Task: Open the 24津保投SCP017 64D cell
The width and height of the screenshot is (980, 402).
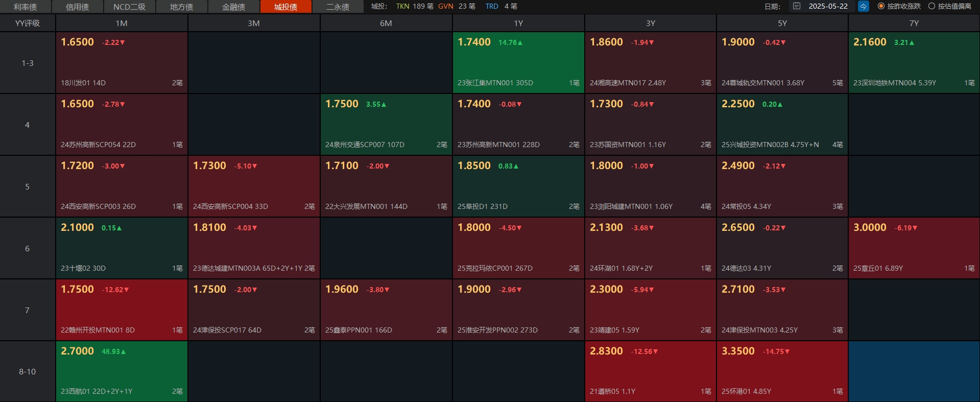Action: 254,310
